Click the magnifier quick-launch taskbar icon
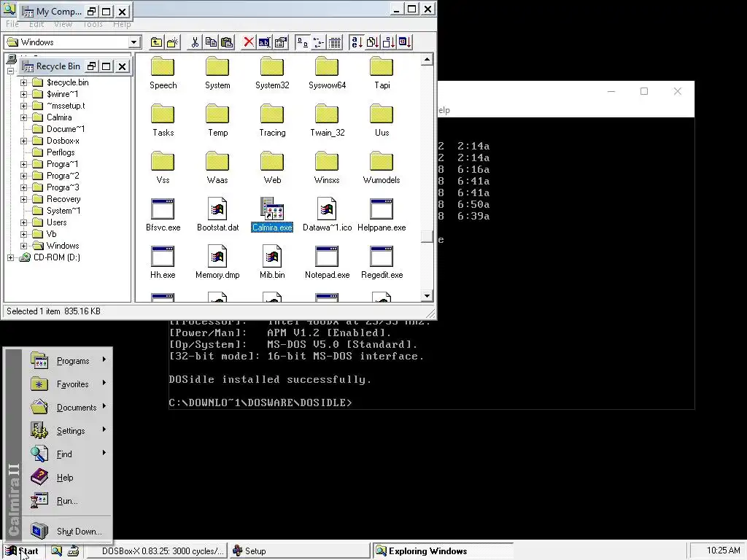 57,551
